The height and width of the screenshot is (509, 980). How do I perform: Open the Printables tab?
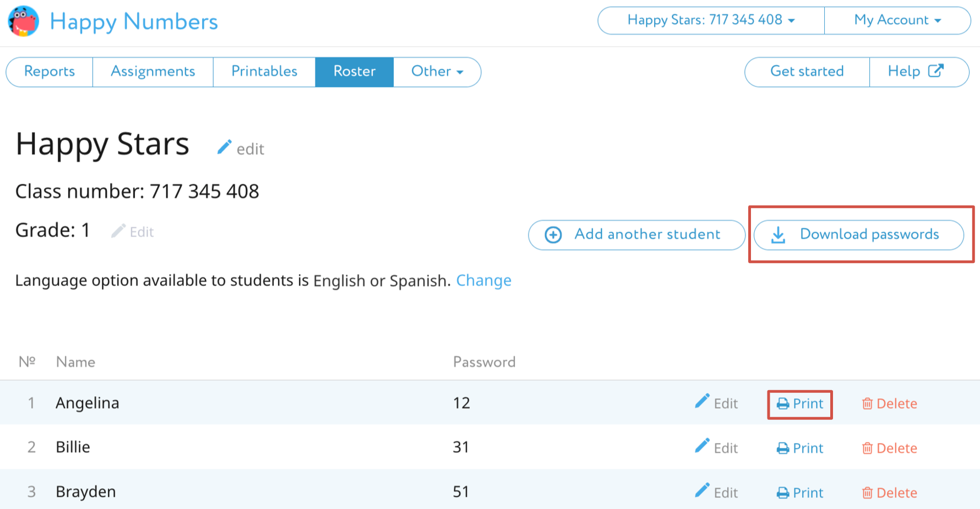click(x=264, y=72)
